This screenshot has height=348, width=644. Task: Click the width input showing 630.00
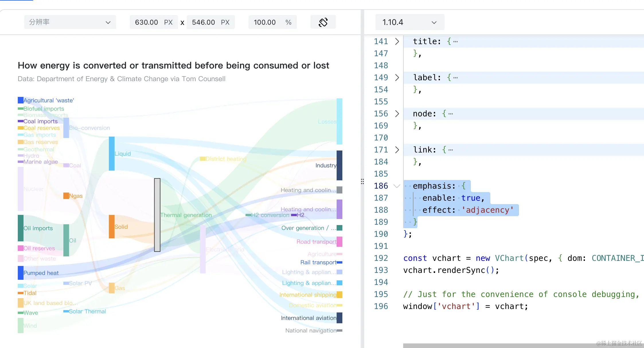(x=147, y=22)
